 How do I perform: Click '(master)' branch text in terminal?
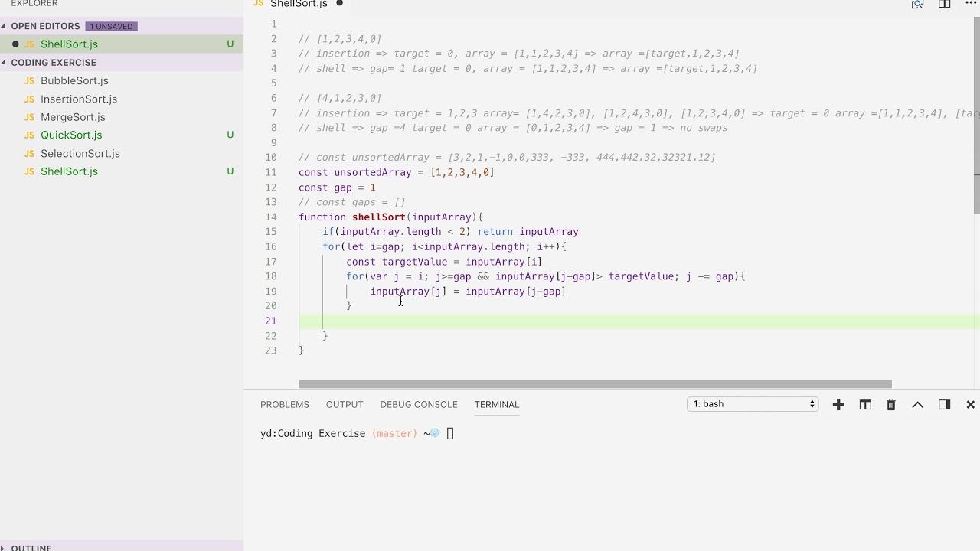[x=395, y=434]
